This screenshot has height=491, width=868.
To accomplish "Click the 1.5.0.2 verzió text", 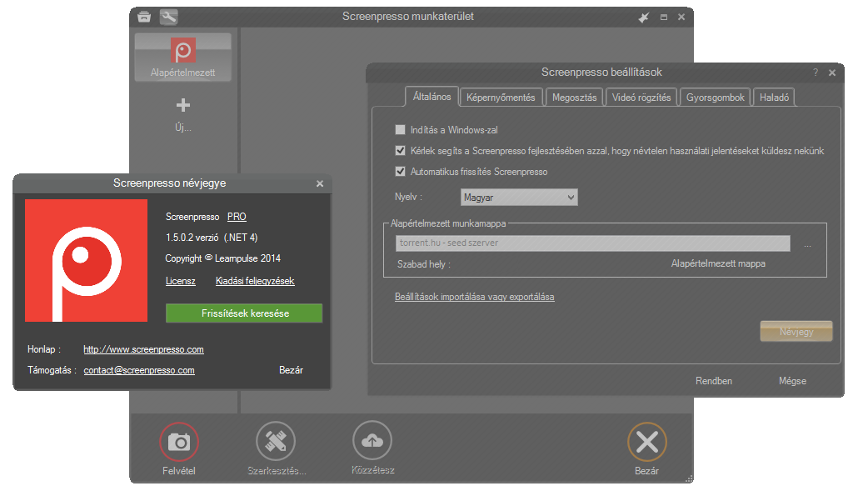I will [192, 238].
